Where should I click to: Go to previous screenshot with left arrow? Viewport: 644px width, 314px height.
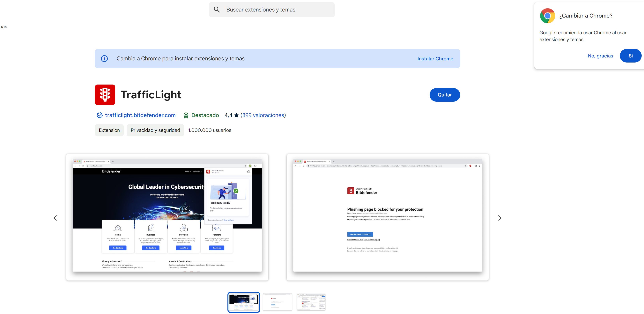(x=56, y=218)
